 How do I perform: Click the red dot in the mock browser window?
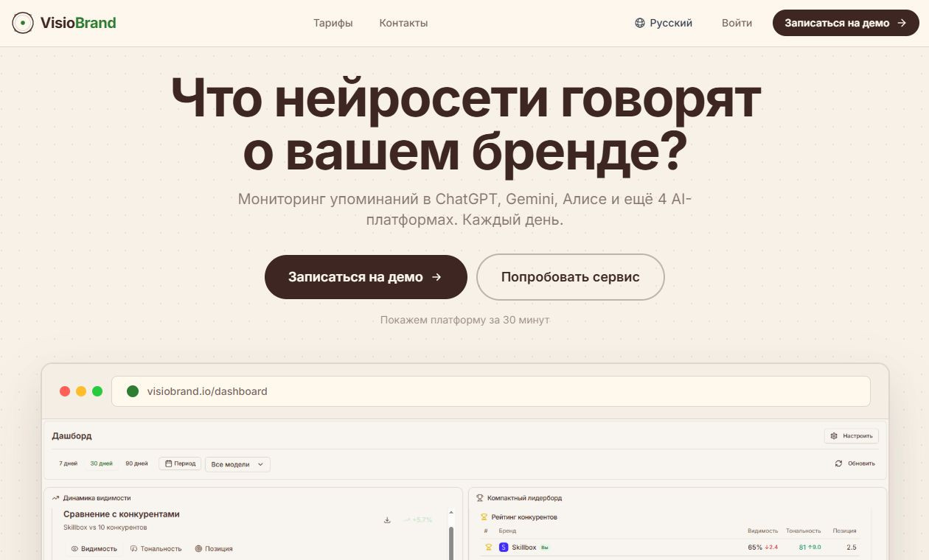[x=65, y=391]
